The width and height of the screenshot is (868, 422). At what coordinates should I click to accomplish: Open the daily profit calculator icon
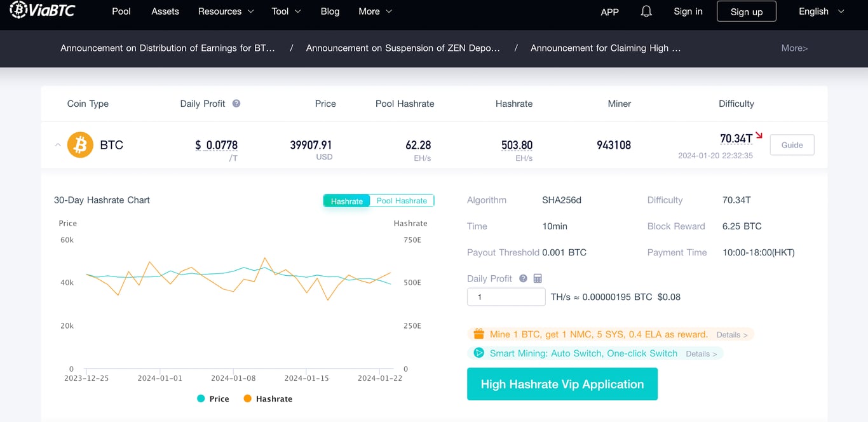[x=538, y=278]
